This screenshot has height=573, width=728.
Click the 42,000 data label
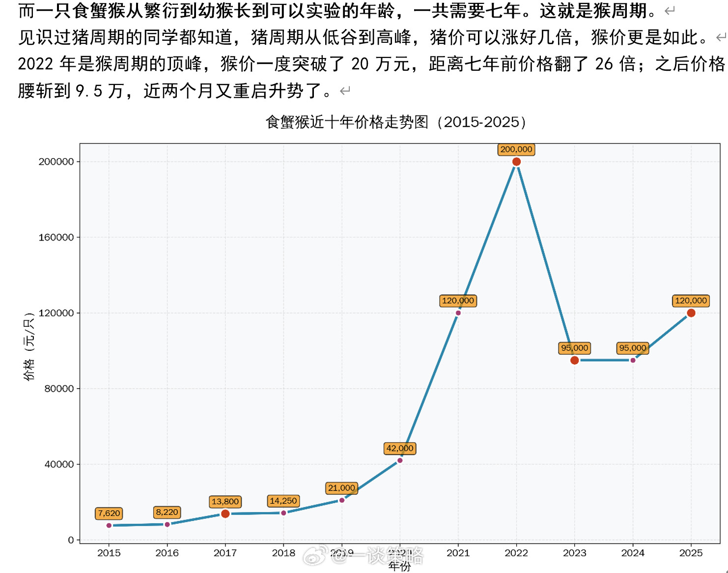[400, 448]
